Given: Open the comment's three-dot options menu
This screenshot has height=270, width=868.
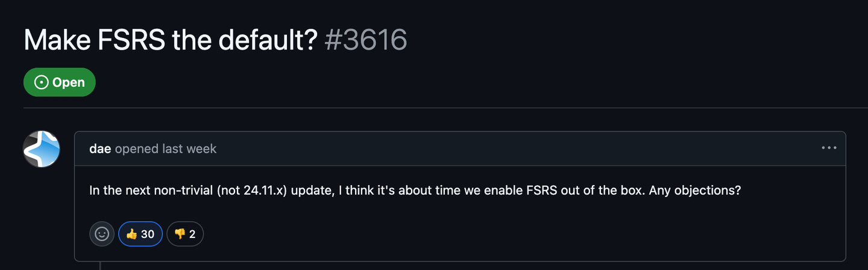Looking at the screenshot, I should (829, 148).
